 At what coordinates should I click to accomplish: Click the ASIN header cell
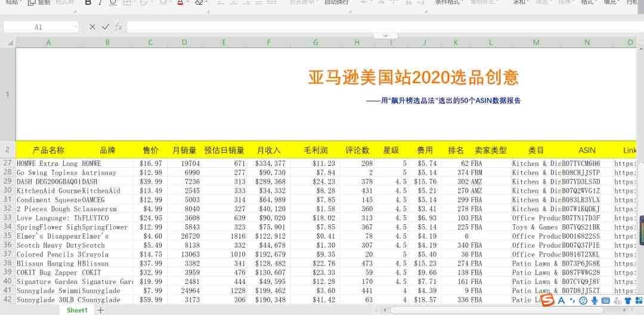587,150
